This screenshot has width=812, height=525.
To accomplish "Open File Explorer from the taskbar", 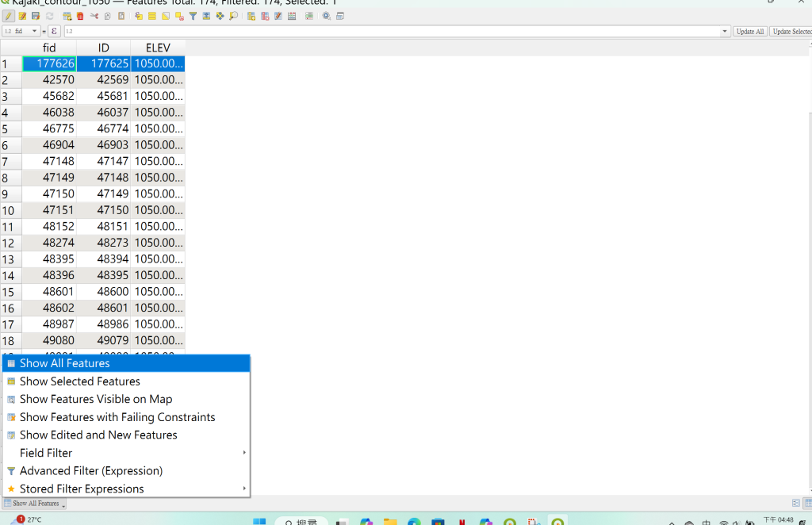I will coord(390,521).
